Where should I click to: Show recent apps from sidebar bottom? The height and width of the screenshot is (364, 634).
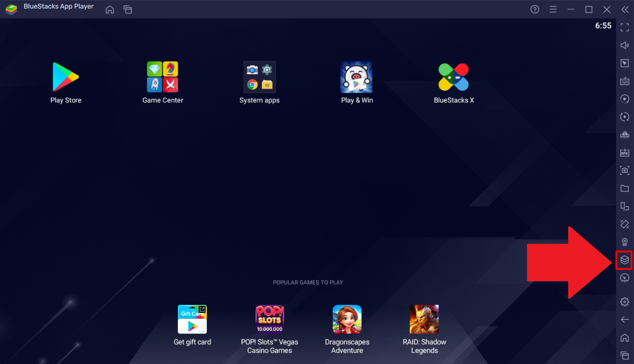coord(625,356)
